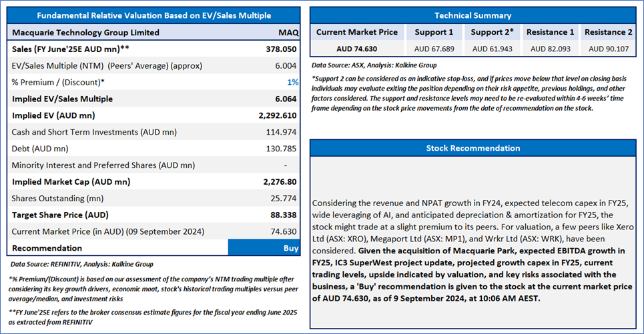The height and width of the screenshot is (334, 644).
Task: Select the 'Cash and Short Term Investments' label
Action: tap(94, 132)
